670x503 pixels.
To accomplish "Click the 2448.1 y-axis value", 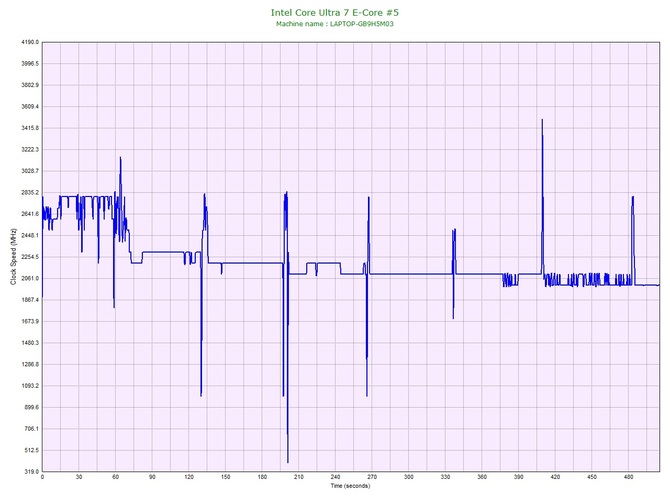I will (x=30, y=235).
